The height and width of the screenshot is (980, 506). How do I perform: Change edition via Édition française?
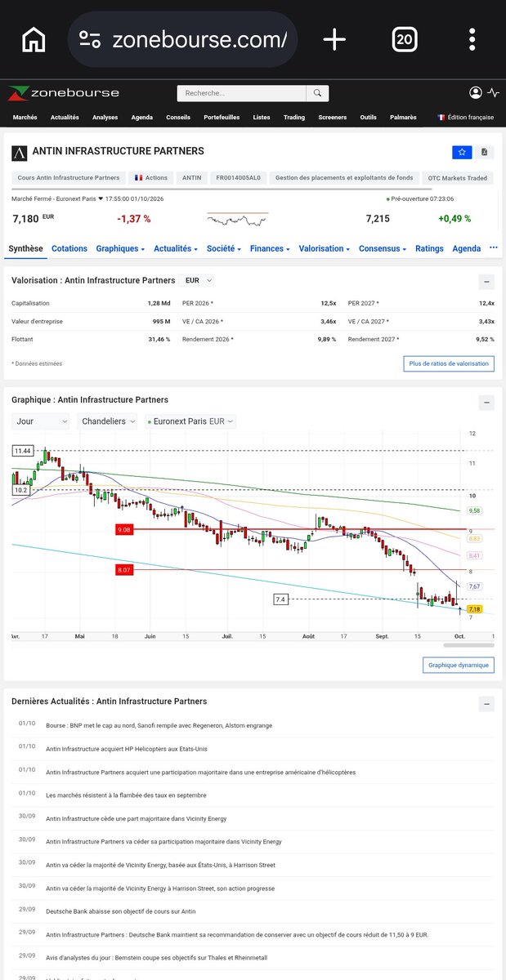[466, 118]
